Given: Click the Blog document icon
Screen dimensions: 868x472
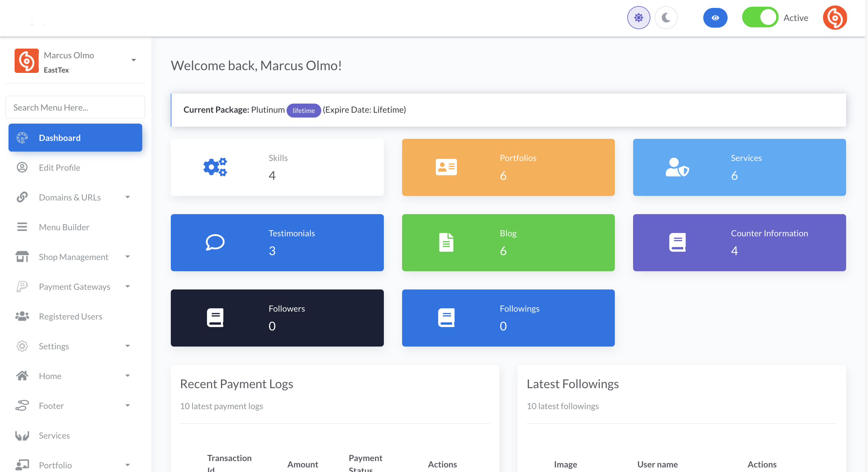Looking at the screenshot, I should pos(446,242).
